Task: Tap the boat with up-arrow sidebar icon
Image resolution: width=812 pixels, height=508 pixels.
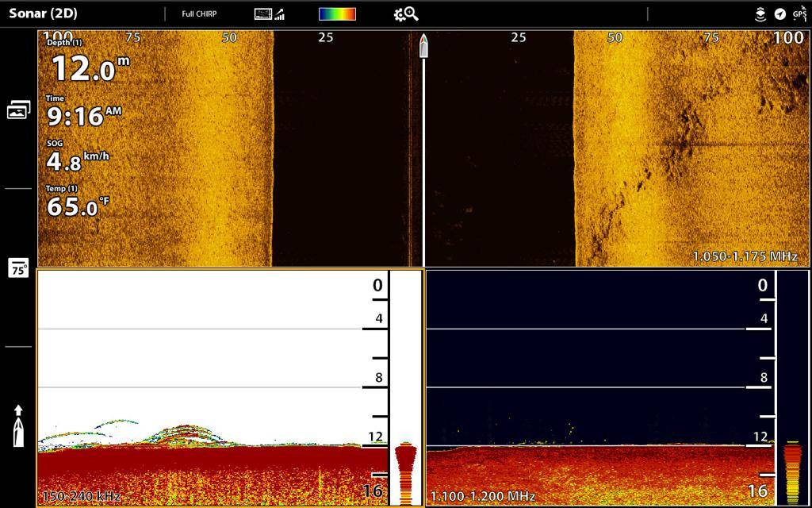Action: click(x=18, y=425)
